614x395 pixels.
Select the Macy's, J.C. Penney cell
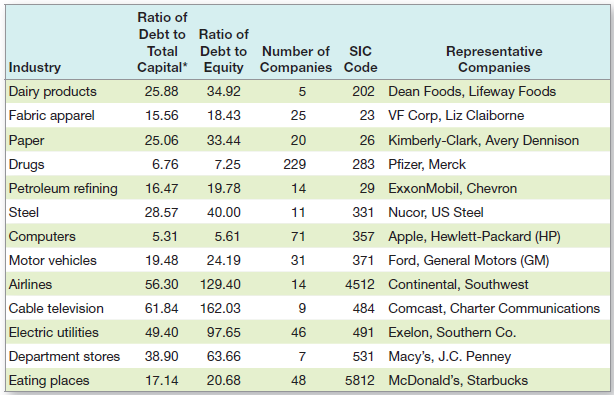[x=450, y=357]
